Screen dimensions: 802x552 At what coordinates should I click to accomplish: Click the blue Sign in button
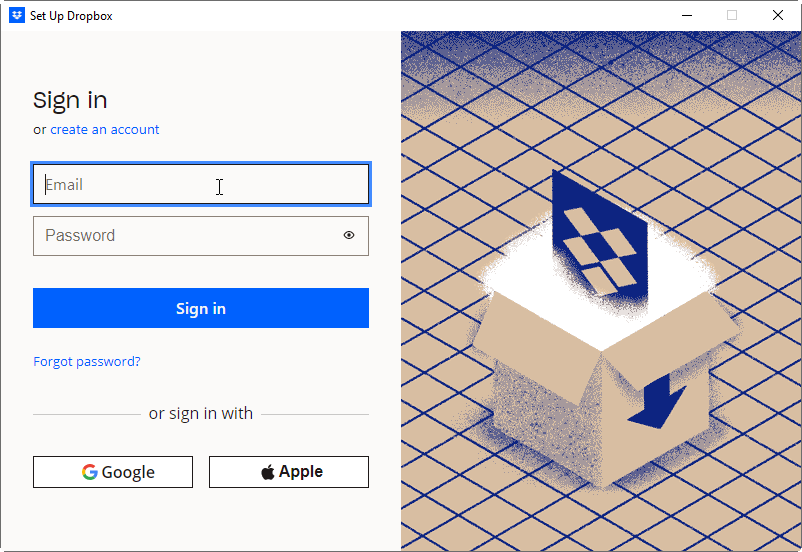[201, 308]
